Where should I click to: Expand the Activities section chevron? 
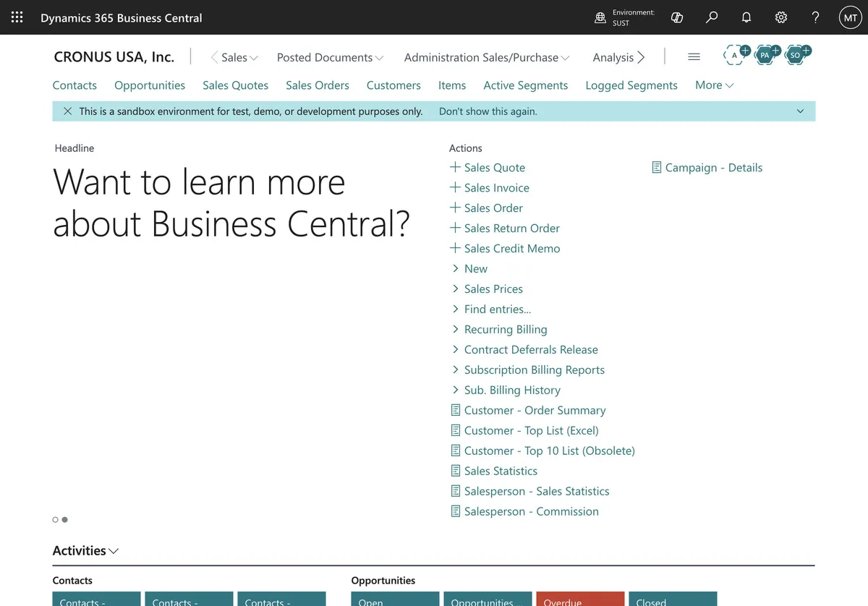[114, 551]
